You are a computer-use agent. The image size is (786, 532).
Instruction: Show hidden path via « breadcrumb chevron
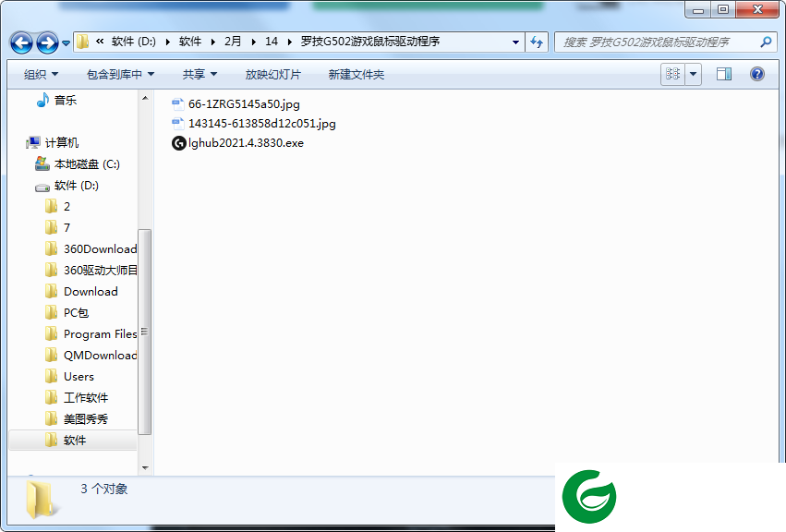[x=100, y=42]
